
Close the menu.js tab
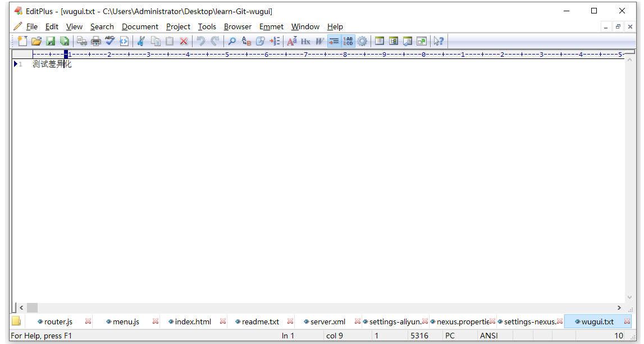coord(156,322)
